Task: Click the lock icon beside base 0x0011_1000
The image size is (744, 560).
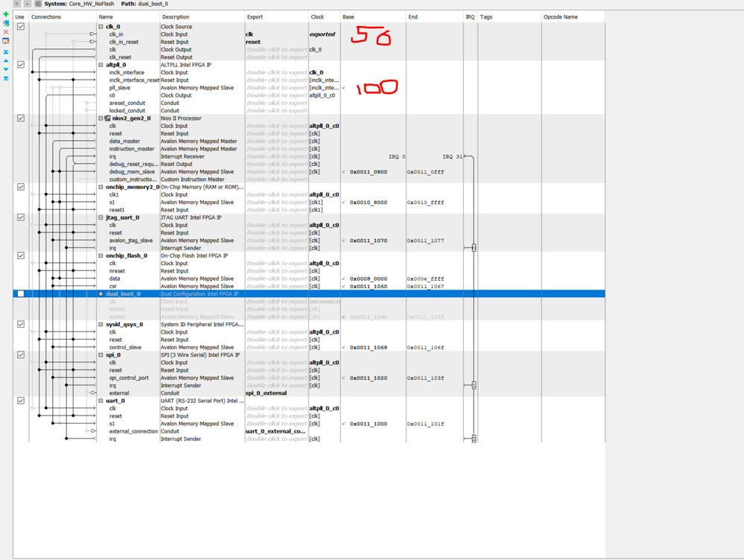Action: point(344,424)
